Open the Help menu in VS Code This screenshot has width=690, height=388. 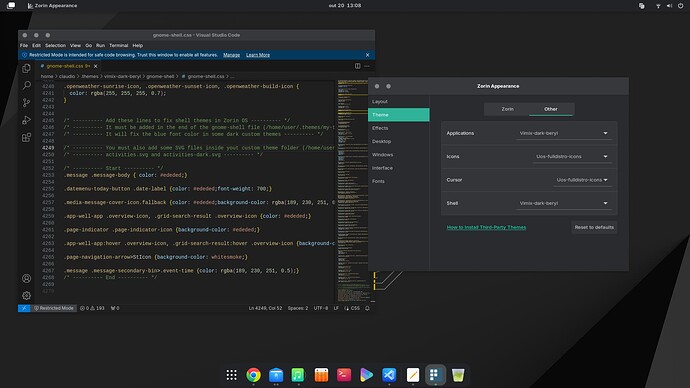point(138,45)
